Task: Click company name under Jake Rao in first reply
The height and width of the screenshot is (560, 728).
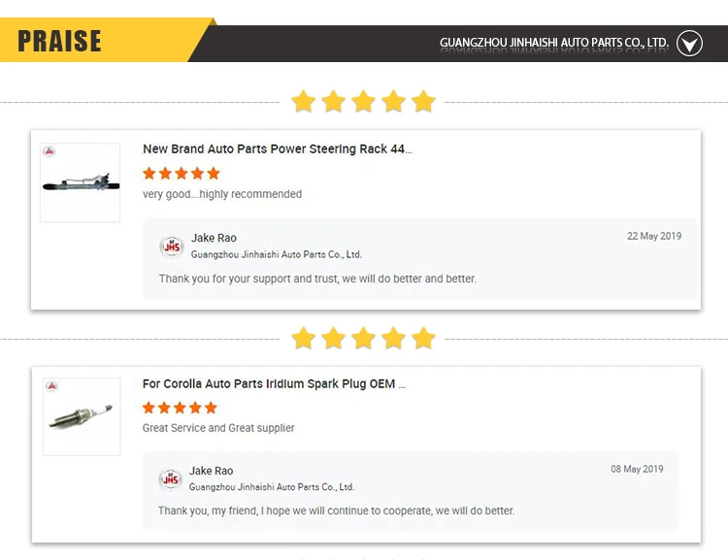Action: (277, 254)
